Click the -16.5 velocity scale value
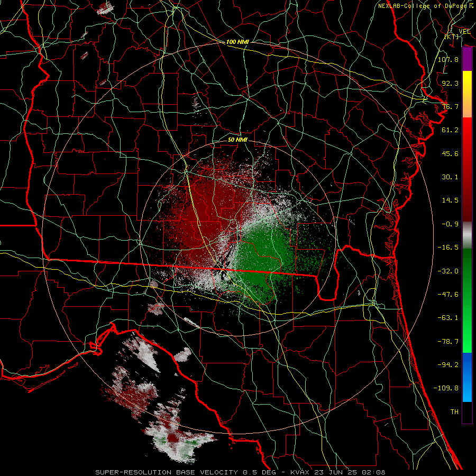 pyautogui.click(x=448, y=248)
